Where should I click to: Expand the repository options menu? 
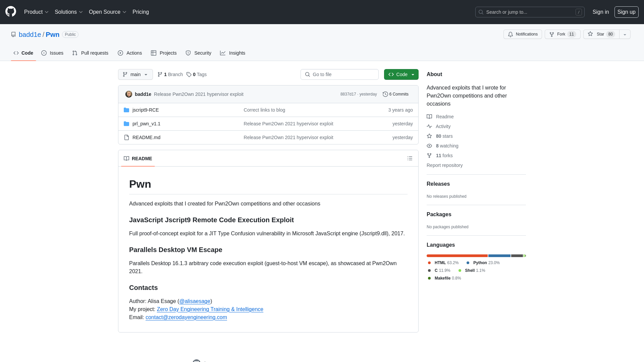pyautogui.click(x=625, y=34)
